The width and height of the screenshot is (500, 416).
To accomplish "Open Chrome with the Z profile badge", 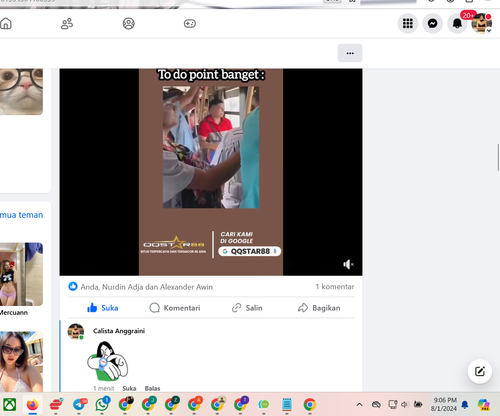I will tap(171, 405).
